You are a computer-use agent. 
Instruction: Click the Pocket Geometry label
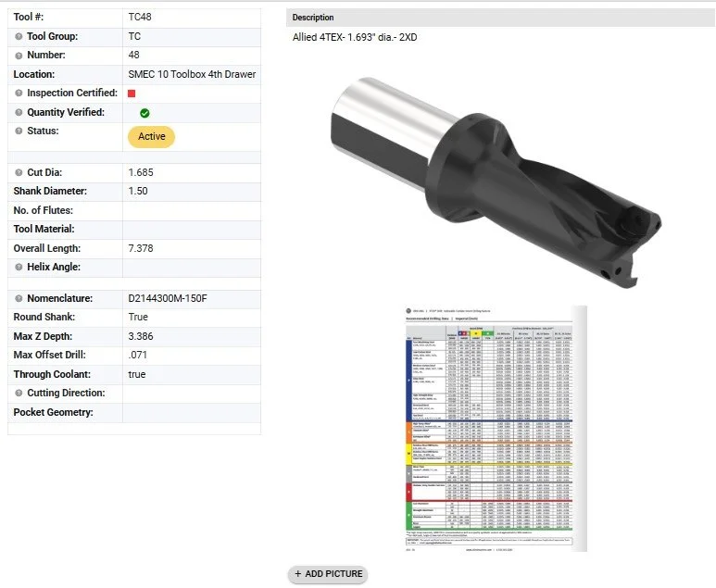tap(54, 412)
